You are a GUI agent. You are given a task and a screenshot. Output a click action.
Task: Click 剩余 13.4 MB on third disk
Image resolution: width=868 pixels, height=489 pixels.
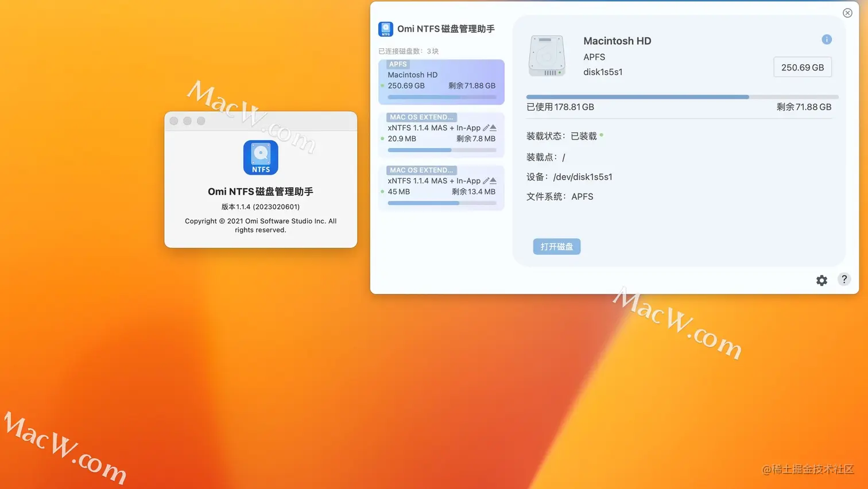pos(474,192)
